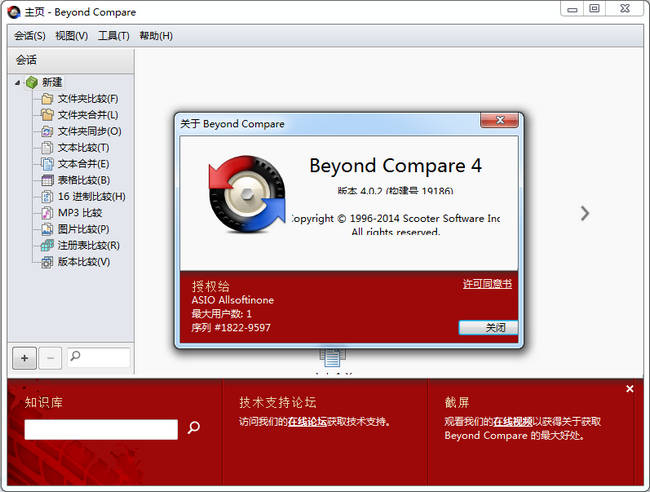Image resolution: width=650 pixels, height=492 pixels.
Task: Select 表格比较(B) in session tree
Action: (x=84, y=180)
